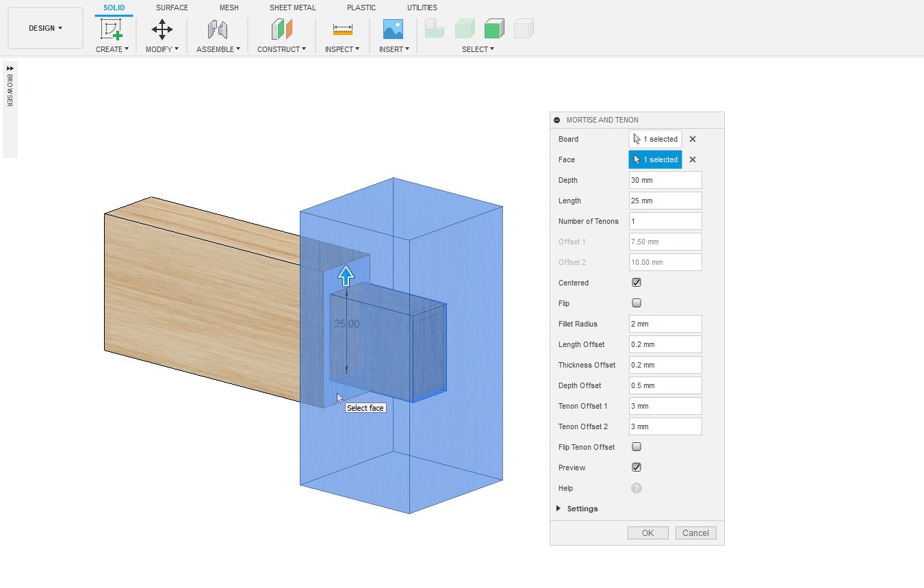Select the Inspect measure icon

click(x=342, y=29)
